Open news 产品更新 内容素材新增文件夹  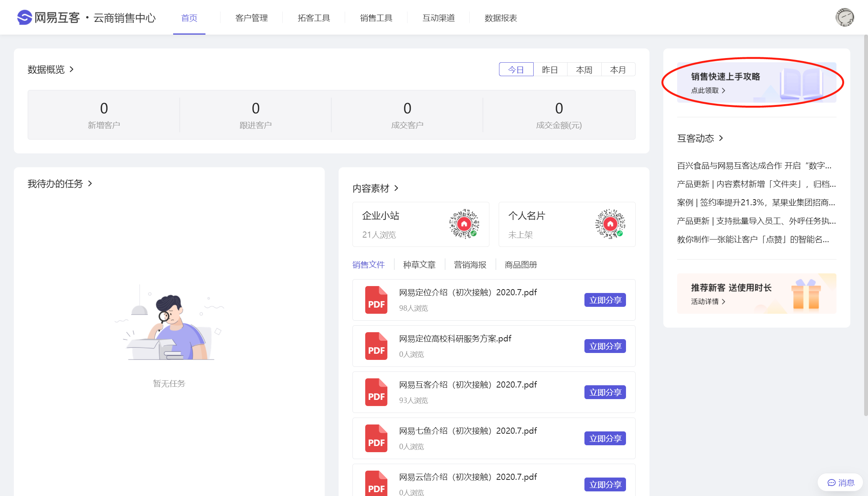point(756,184)
